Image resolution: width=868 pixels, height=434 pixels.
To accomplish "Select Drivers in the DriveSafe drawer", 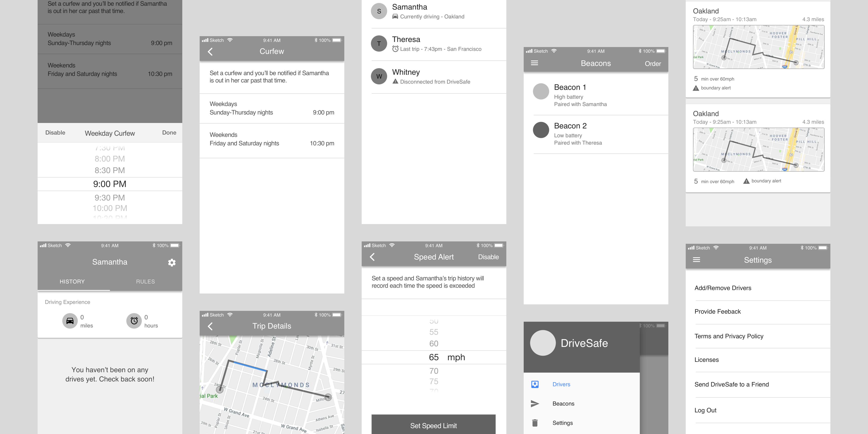I will [x=582, y=385].
